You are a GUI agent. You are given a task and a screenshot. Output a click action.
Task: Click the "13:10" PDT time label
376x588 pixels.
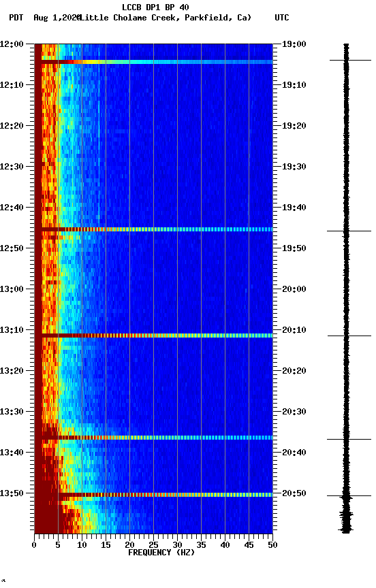point(12,330)
